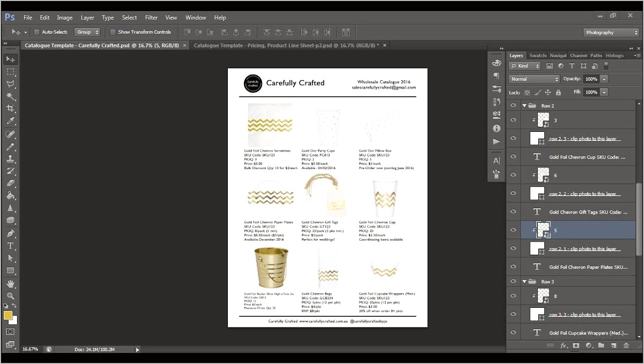644x364 pixels.
Task: Select the row 2, 3 clip photo layer
Action: tap(572, 138)
